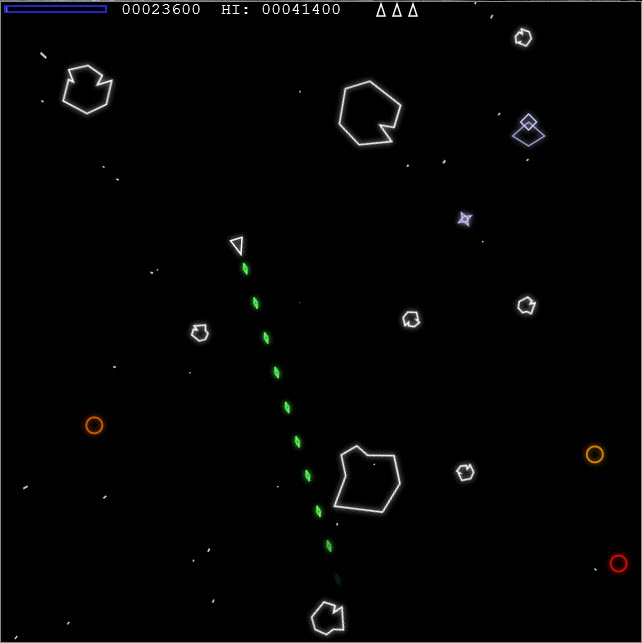Click the small asteroid below the purple star
The width and height of the screenshot is (642, 643).
pyautogui.click(x=411, y=319)
